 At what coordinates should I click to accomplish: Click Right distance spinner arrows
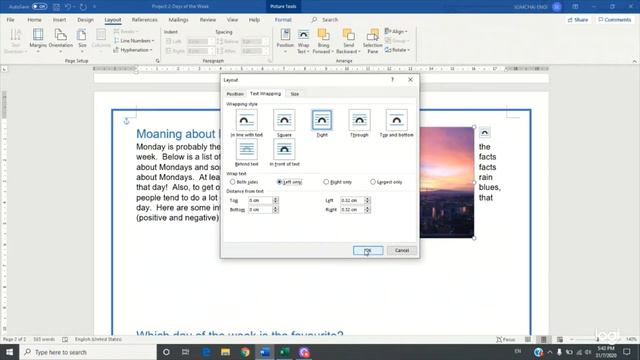[367, 209]
